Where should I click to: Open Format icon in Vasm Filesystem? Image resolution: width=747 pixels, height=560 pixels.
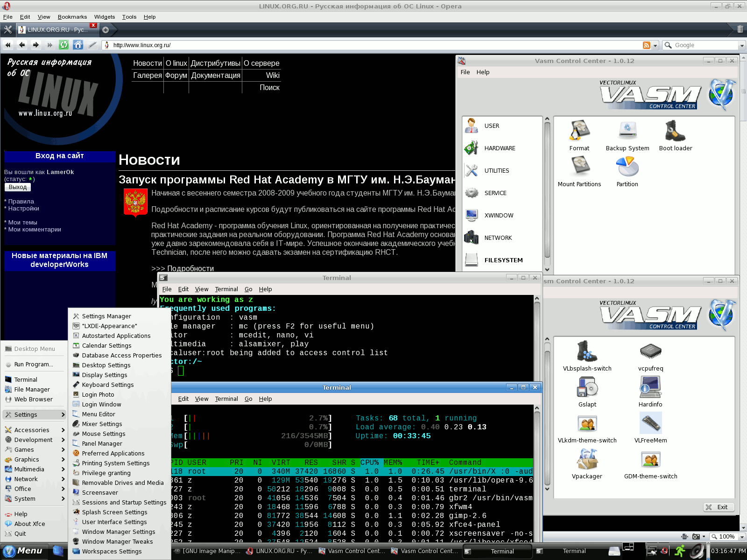click(x=579, y=135)
